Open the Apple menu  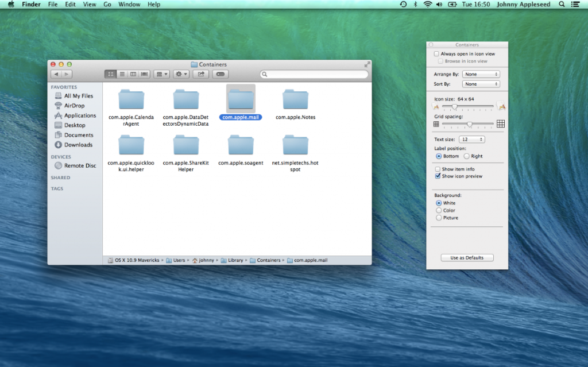pos(11,4)
